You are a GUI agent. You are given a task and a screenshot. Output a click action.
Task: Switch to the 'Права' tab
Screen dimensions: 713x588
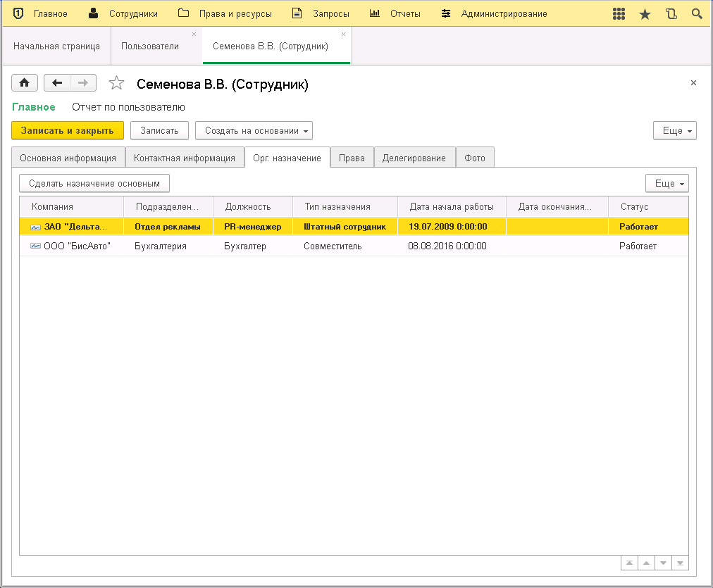point(352,158)
